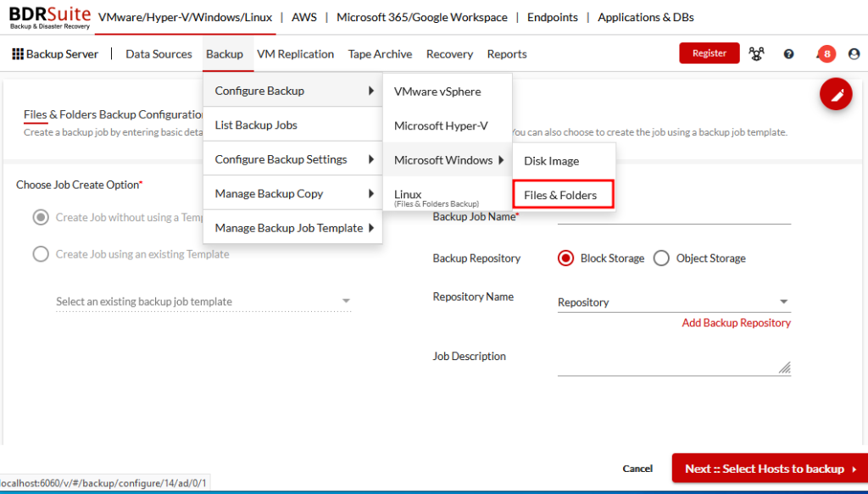Click the Add Backup Repository link
The width and height of the screenshot is (868, 494).
[x=737, y=323]
